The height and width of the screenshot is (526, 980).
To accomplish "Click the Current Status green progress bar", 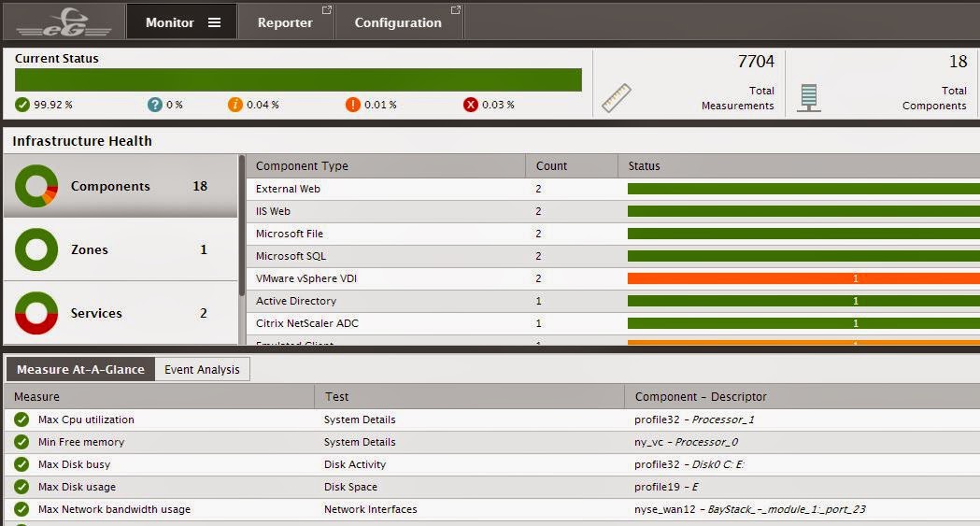I will (298, 80).
